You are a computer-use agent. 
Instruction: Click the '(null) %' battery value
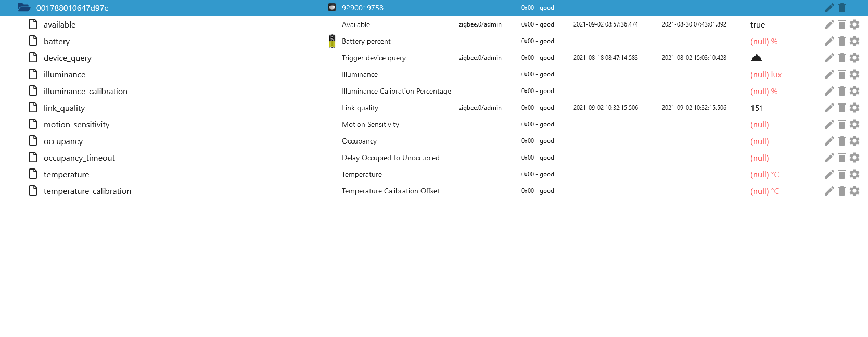pos(764,42)
